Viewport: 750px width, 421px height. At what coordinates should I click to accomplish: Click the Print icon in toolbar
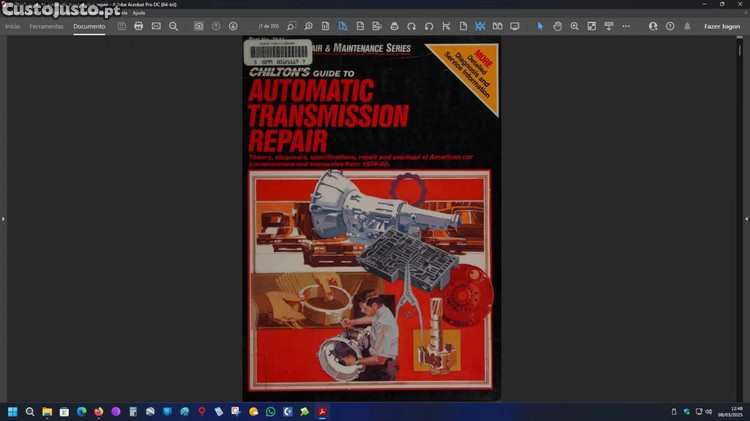(138, 26)
